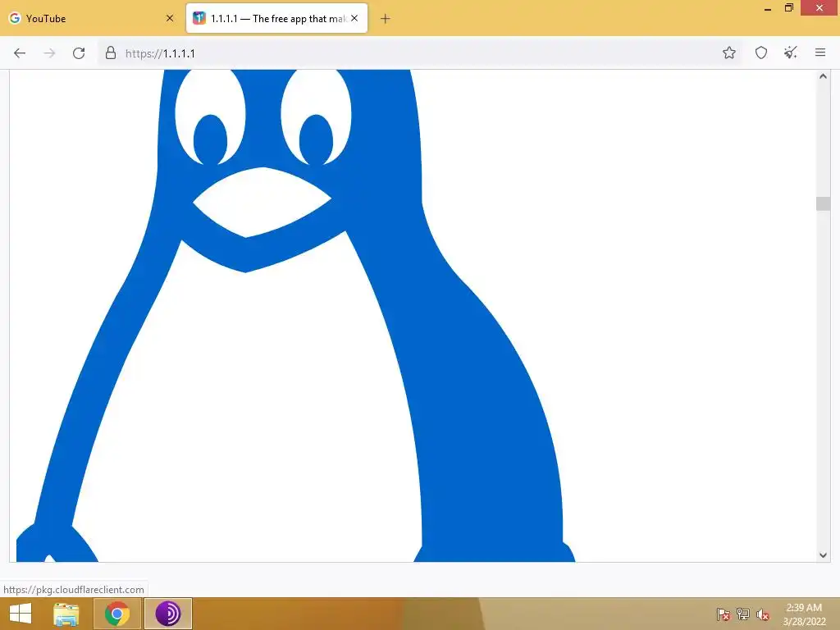Open the Windows Start button
Viewport: 840px width, 630px height.
(21, 614)
